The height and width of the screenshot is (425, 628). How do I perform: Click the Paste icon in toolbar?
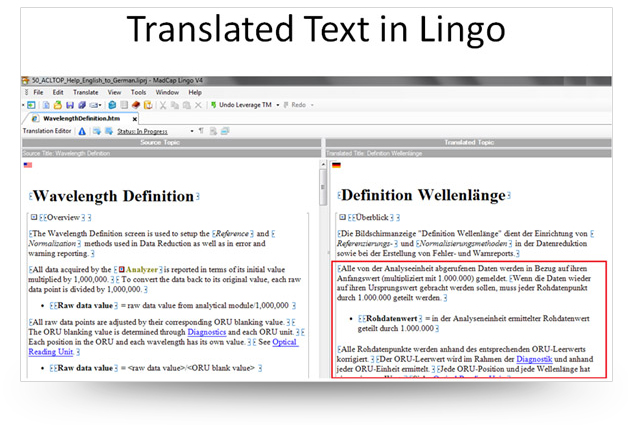tap(187, 105)
